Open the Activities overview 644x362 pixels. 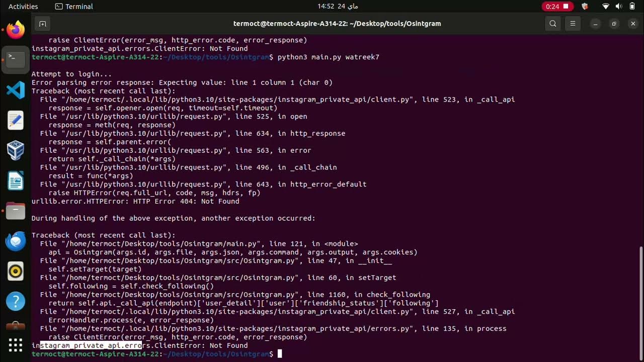coord(23,7)
